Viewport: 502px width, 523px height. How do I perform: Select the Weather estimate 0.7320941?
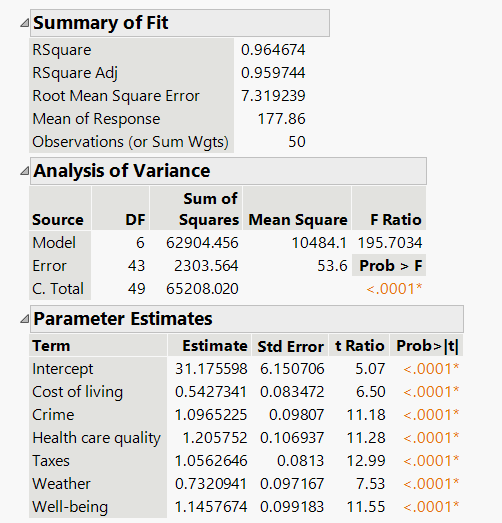[x=211, y=484]
